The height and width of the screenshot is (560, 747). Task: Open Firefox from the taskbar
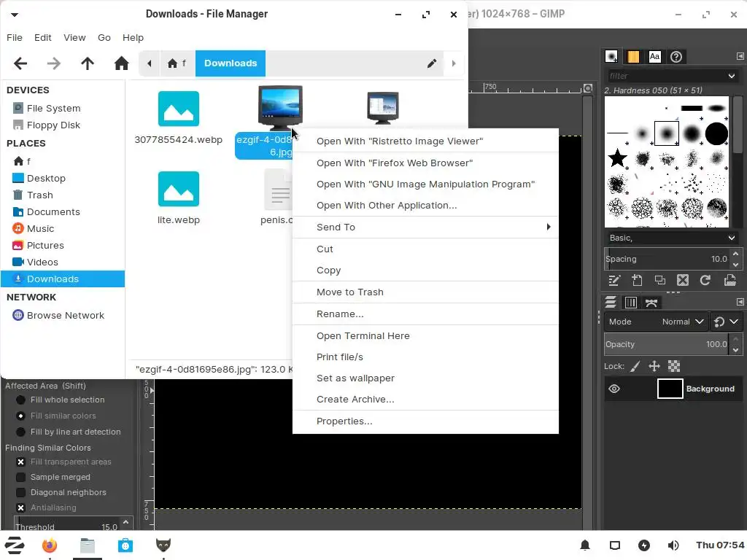tap(49, 545)
